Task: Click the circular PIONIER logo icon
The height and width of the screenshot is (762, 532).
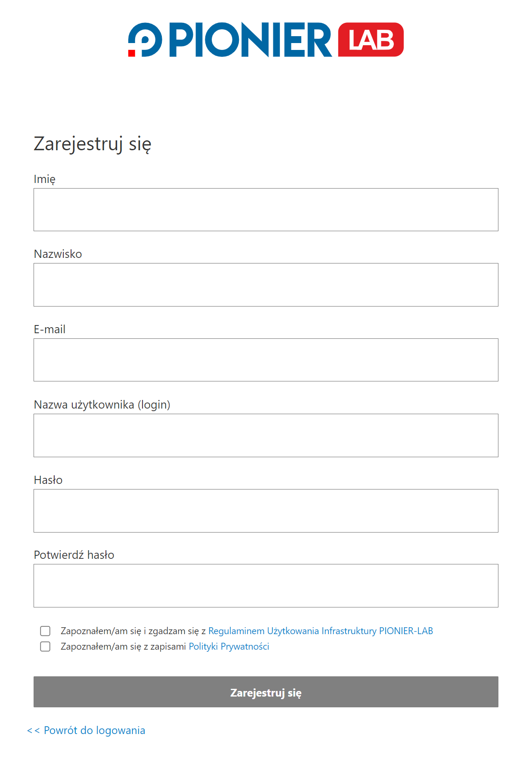Action: 145,40
